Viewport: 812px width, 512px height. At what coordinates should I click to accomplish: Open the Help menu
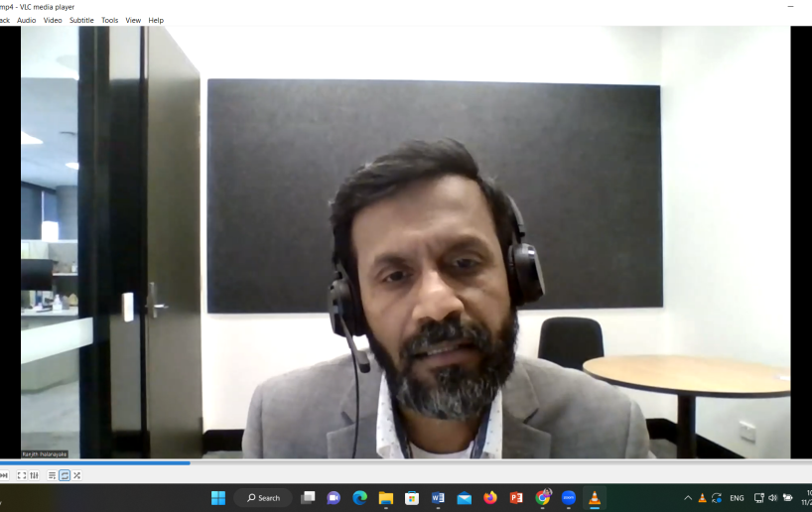point(156,20)
